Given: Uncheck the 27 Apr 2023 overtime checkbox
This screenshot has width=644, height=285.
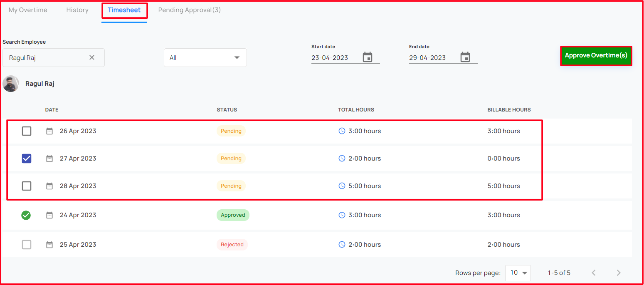Looking at the screenshot, I should coord(27,159).
